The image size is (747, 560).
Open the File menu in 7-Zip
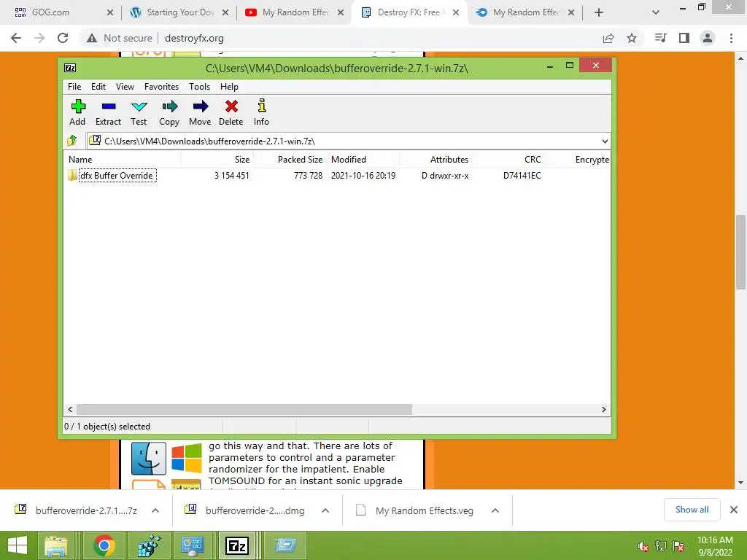click(x=74, y=87)
